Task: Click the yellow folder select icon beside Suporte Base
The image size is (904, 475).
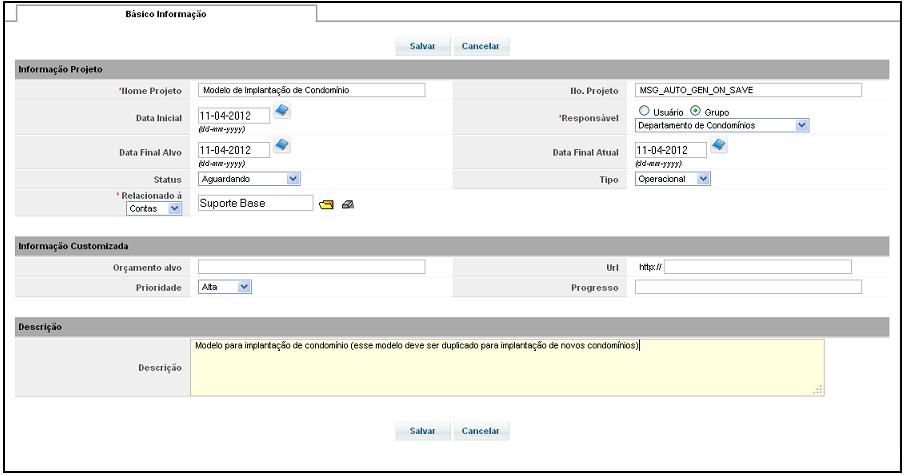Action: [326, 204]
